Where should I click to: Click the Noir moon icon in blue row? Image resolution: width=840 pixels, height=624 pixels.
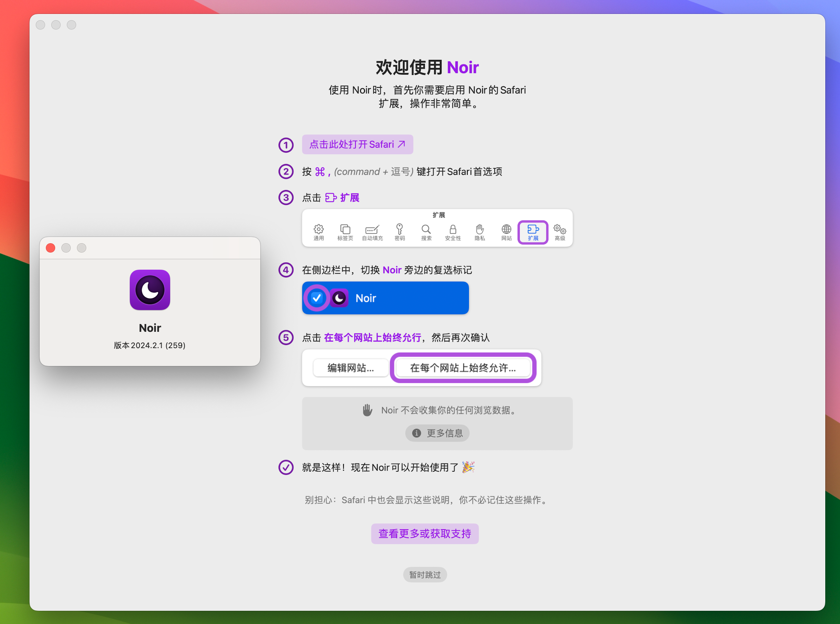[x=339, y=298]
